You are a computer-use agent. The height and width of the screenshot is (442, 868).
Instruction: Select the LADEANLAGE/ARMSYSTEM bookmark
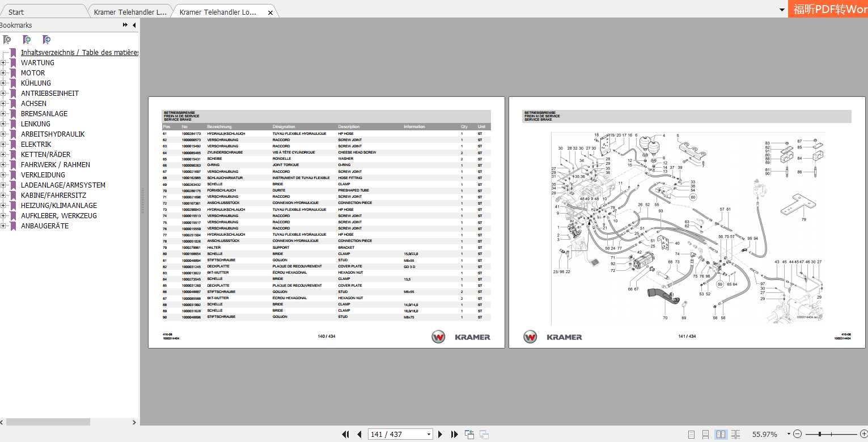point(63,185)
